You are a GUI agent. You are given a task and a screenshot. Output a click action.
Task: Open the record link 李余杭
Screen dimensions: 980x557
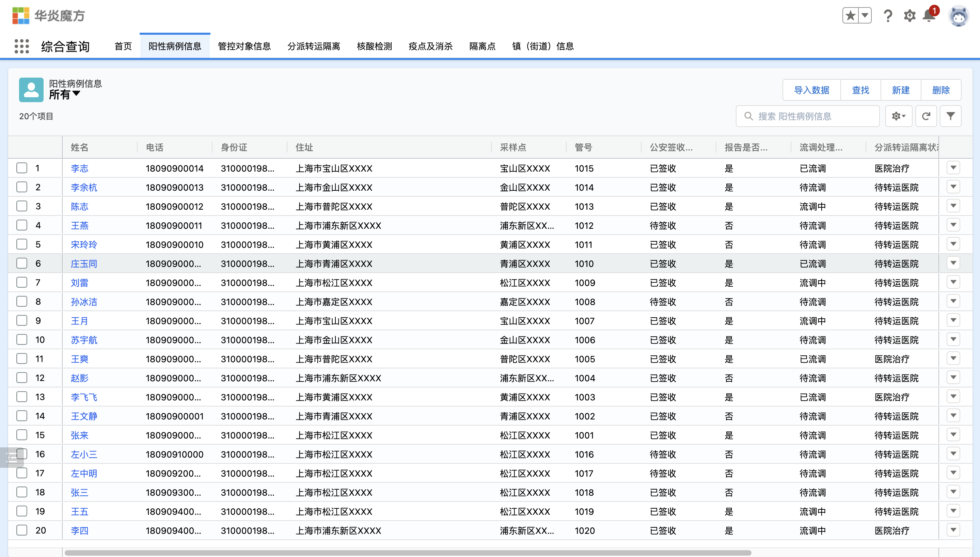click(x=84, y=188)
